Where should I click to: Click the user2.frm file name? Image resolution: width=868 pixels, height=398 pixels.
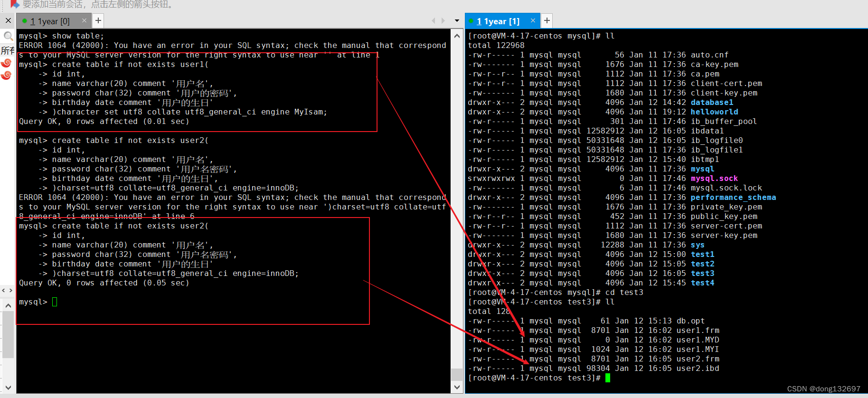pos(698,359)
